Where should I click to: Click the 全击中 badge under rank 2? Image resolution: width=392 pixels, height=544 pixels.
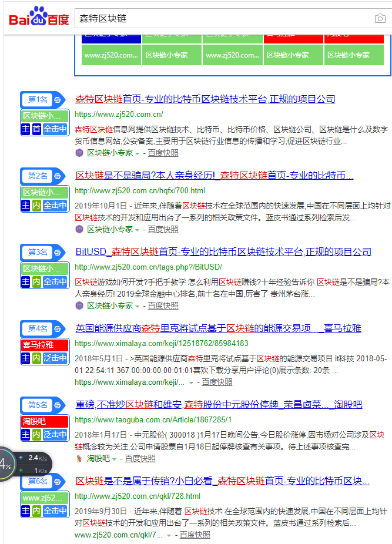tap(55, 206)
